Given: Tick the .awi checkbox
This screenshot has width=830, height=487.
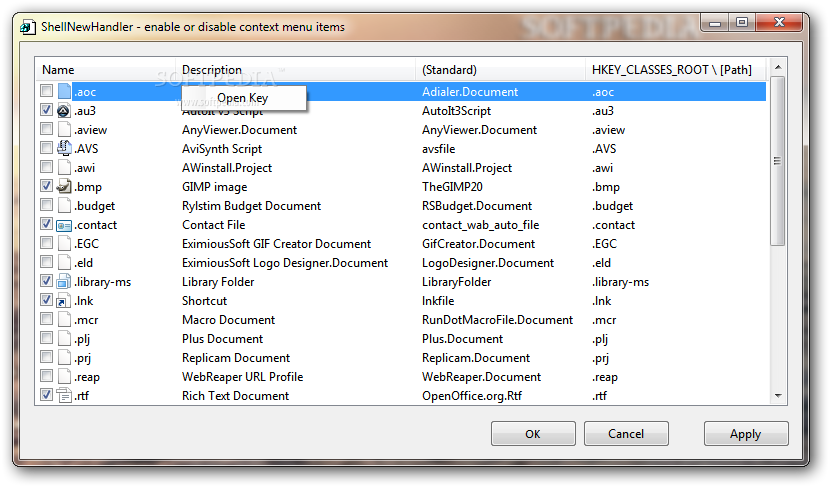Looking at the screenshot, I should pos(47,167).
